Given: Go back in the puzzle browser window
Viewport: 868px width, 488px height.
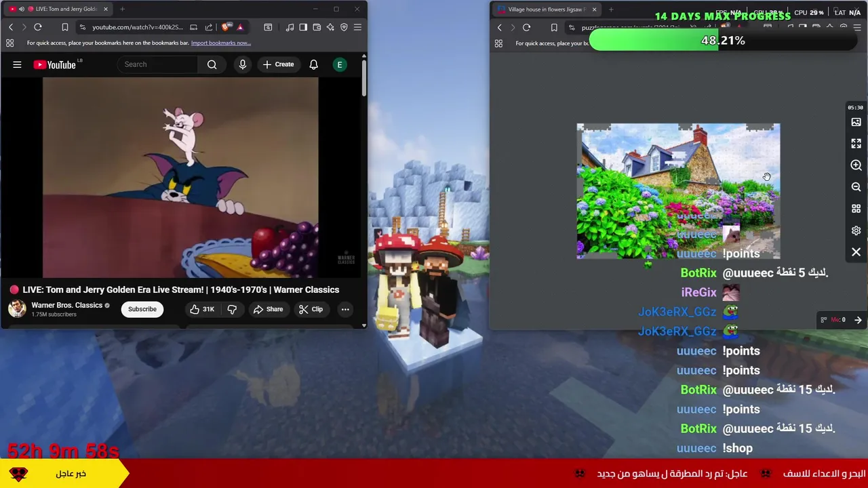Looking at the screenshot, I should point(500,28).
